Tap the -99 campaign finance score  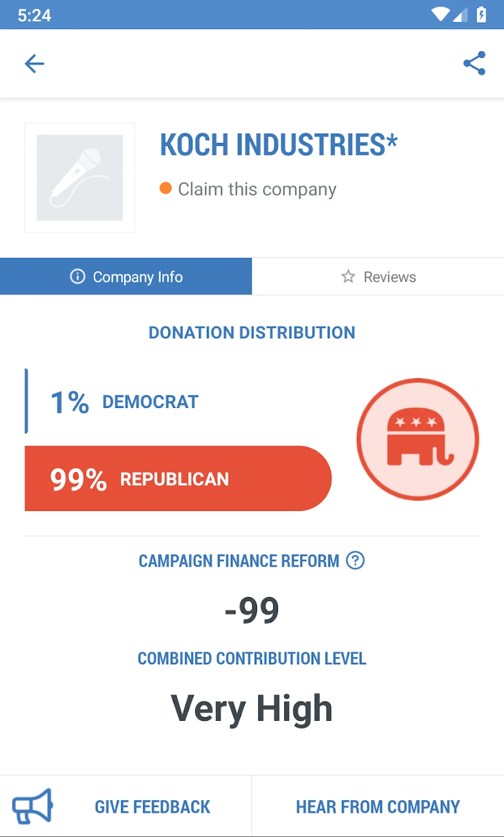click(252, 610)
